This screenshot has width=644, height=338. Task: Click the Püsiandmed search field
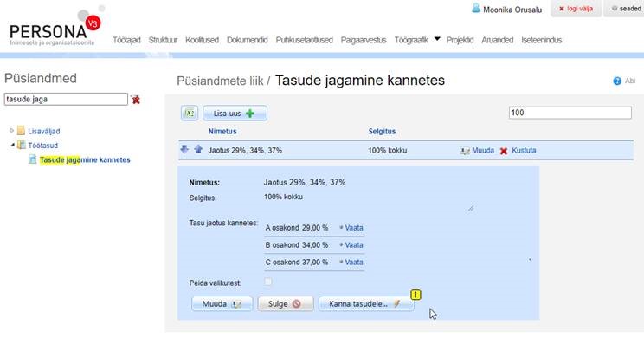(66, 99)
